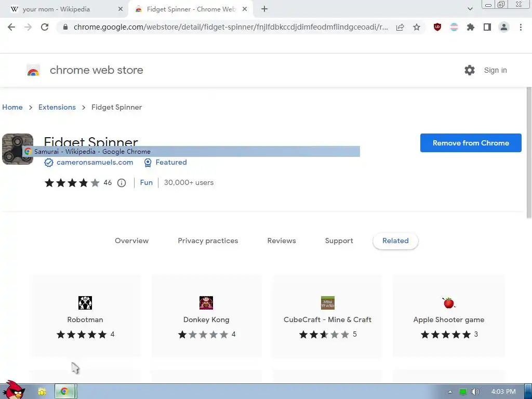Click the CubeCraft Mine & Craft icon

(x=328, y=303)
